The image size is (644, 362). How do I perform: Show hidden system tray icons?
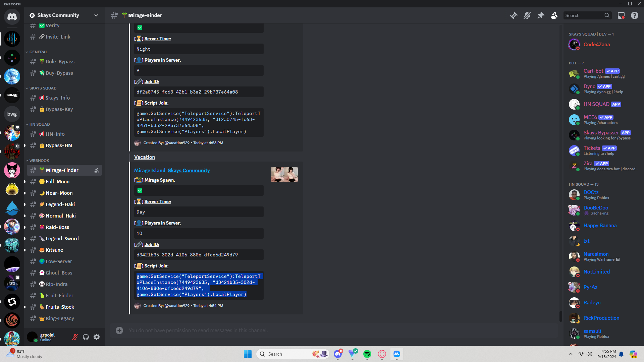coord(571,354)
